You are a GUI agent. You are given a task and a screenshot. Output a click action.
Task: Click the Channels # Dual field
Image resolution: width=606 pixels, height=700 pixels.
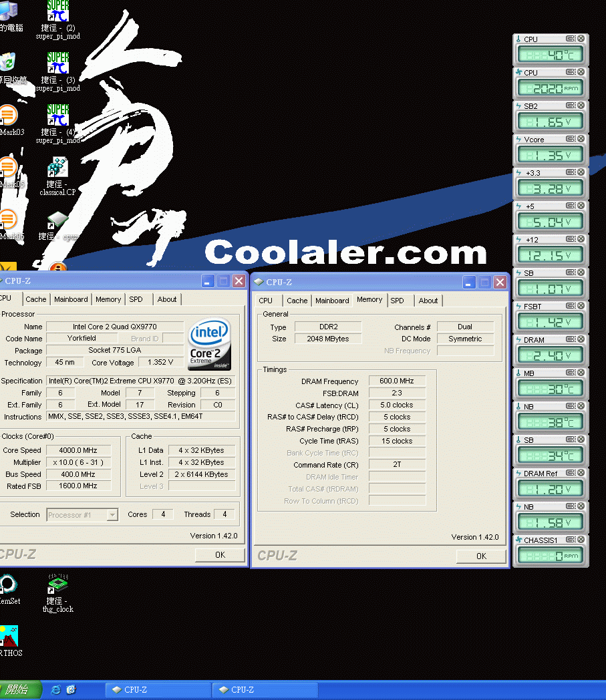click(x=465, y=327)
